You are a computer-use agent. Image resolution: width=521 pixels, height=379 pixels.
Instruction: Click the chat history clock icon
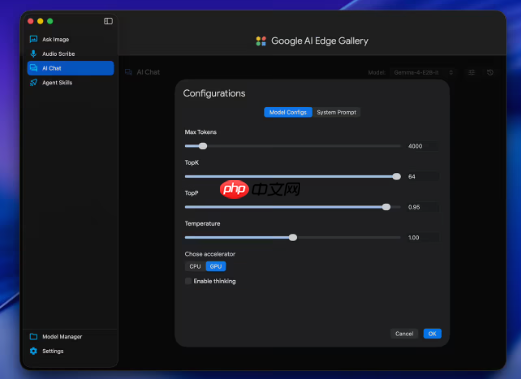pyautogui.click(x=490, y=72)
